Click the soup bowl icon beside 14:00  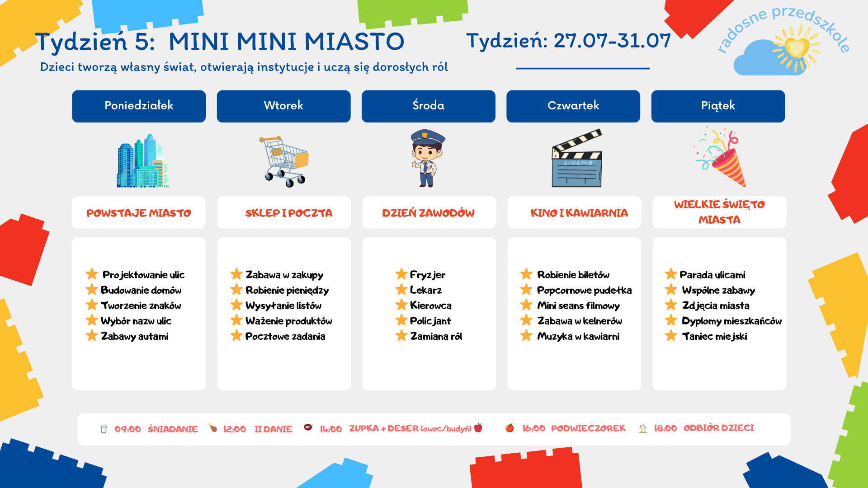[308, 427]
